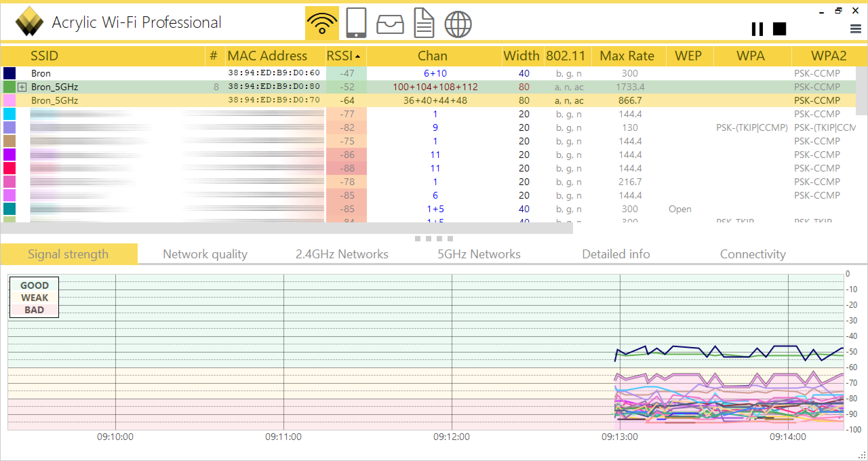The height and width of the screenshot is (461, 868).
Task: Switch to the Connectivity tab
Action: click(x=753, y=254)
